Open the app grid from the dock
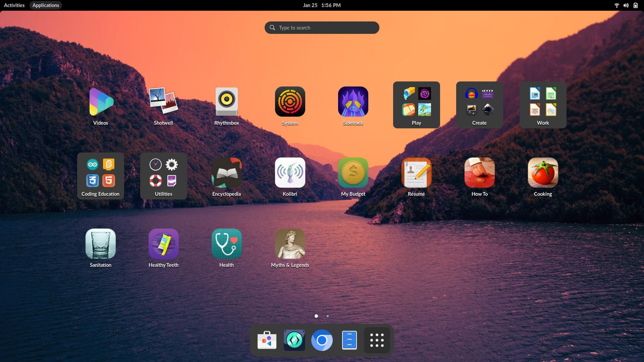644x362 pixels. (377, 340)
